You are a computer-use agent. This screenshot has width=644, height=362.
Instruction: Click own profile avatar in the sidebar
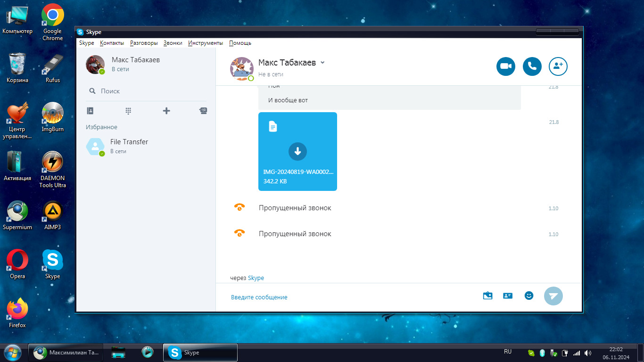pos(95,65)
